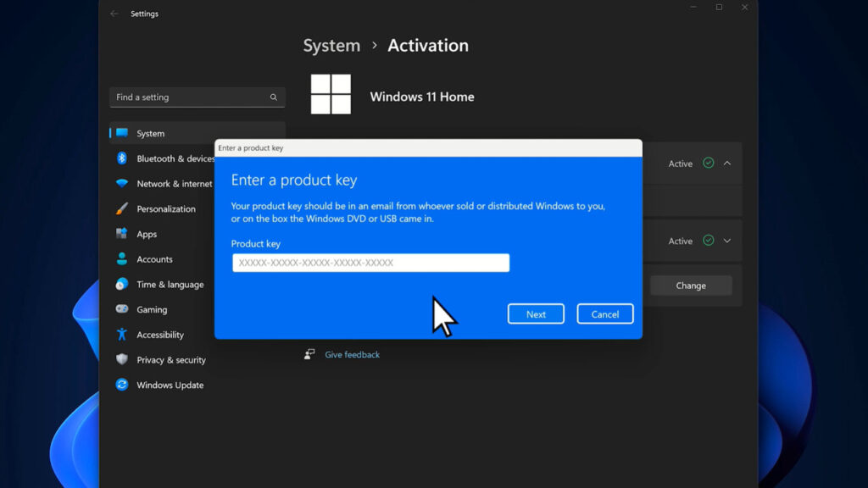
Task: Open System in the sidebar
Action: [x=197, y=133]
